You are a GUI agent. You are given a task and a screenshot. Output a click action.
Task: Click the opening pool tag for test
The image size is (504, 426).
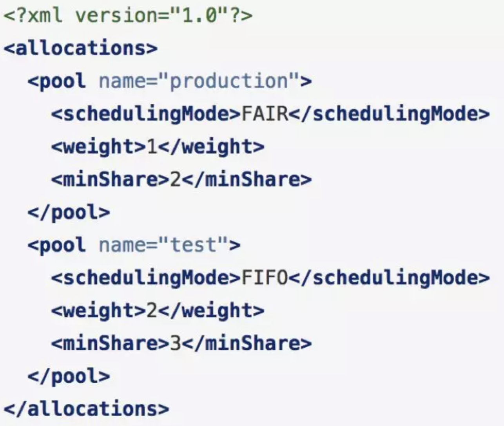[134, 245]
